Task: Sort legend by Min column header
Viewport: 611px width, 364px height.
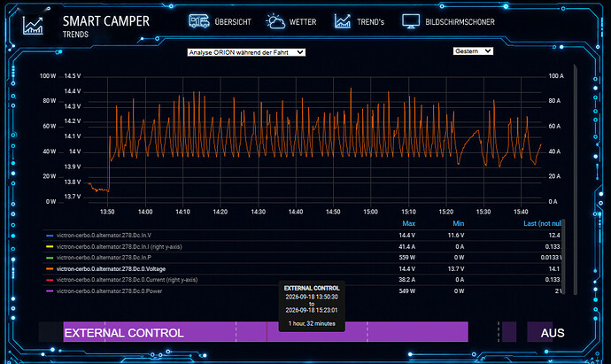Action: coord(459,223)
